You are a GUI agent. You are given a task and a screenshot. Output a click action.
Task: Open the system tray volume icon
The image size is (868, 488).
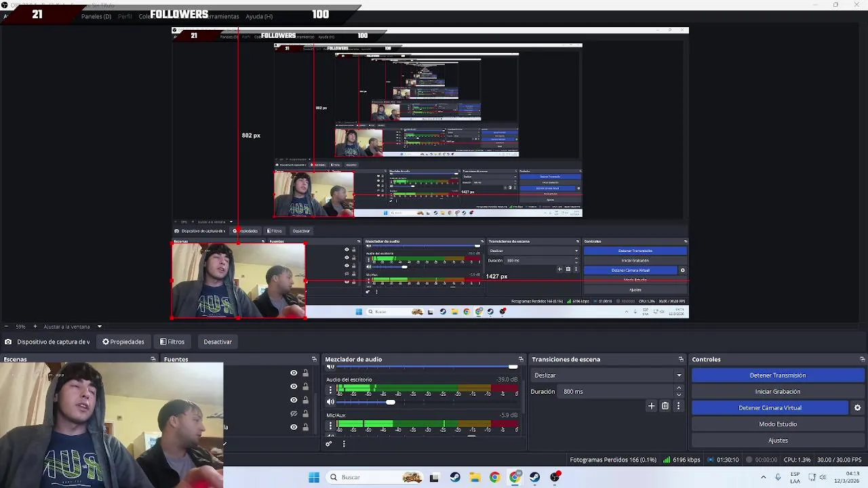click(824, 477)
